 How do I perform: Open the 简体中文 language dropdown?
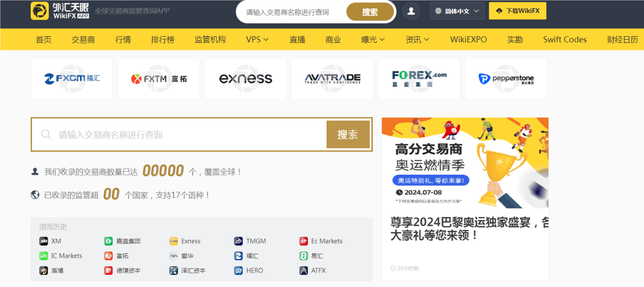click(x=457, y=11)
